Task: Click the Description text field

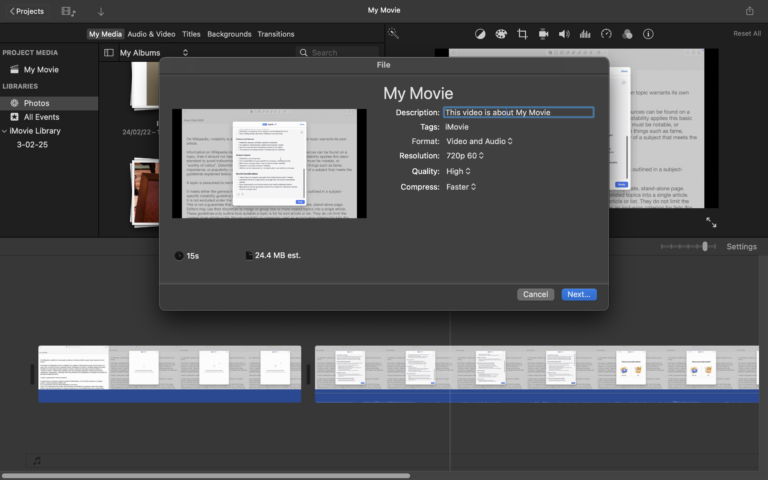Action: tap(518, 113)
